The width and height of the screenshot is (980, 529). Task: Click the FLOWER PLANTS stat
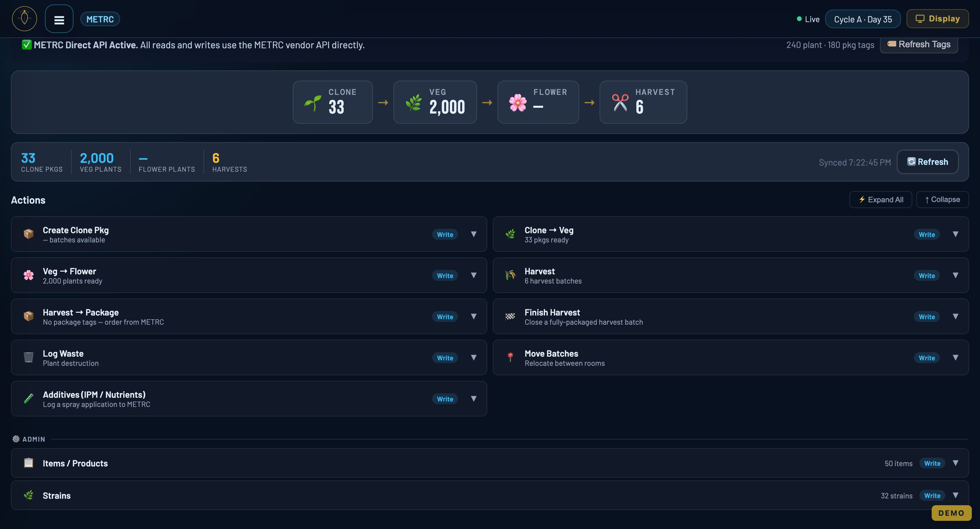click(167, 162)
